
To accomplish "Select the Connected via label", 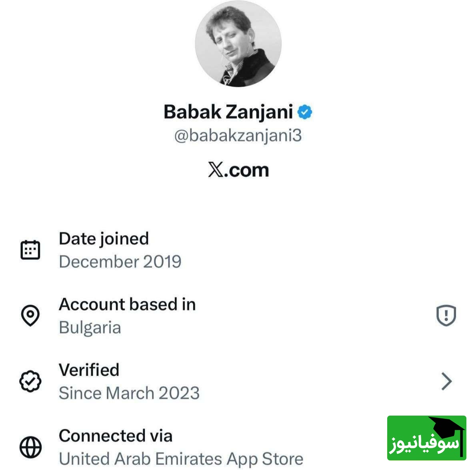I will coord(116,436).
